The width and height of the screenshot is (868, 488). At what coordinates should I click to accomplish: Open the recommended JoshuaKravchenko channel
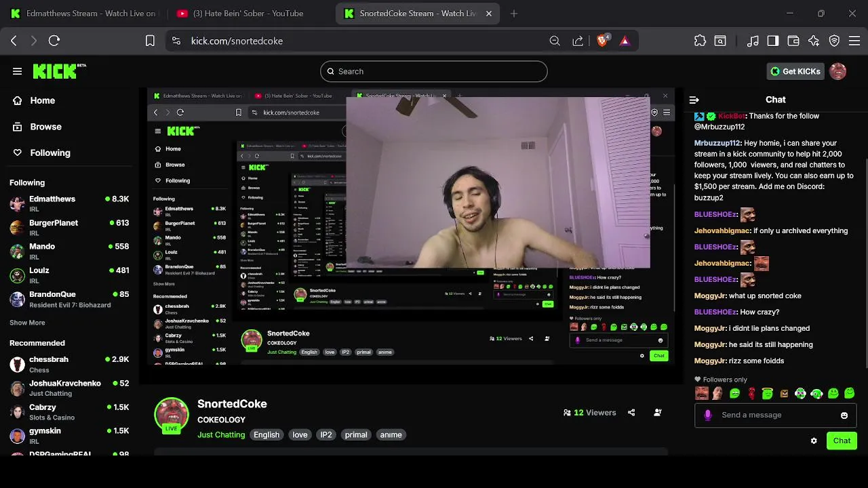(x=69, y=388)
